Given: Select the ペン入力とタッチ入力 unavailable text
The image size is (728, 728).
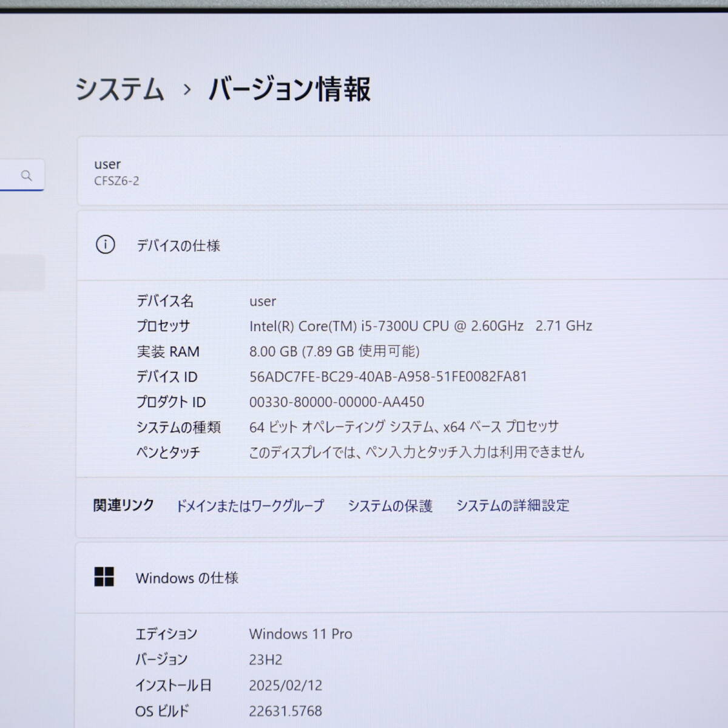Looking at the screenshot, I should (x=417, y=452).
